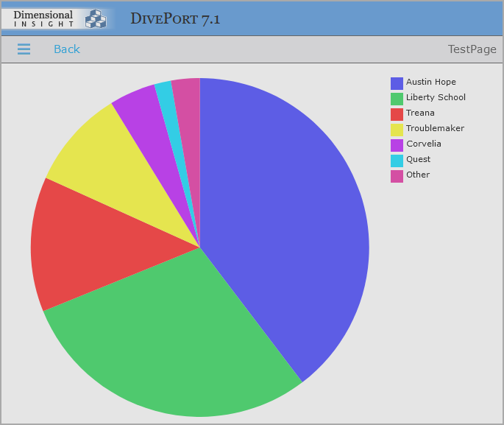Viewport: 504px width, 425px height.
Task: Click the DivePort 7.1 header title
Action: tap(175, 19)
